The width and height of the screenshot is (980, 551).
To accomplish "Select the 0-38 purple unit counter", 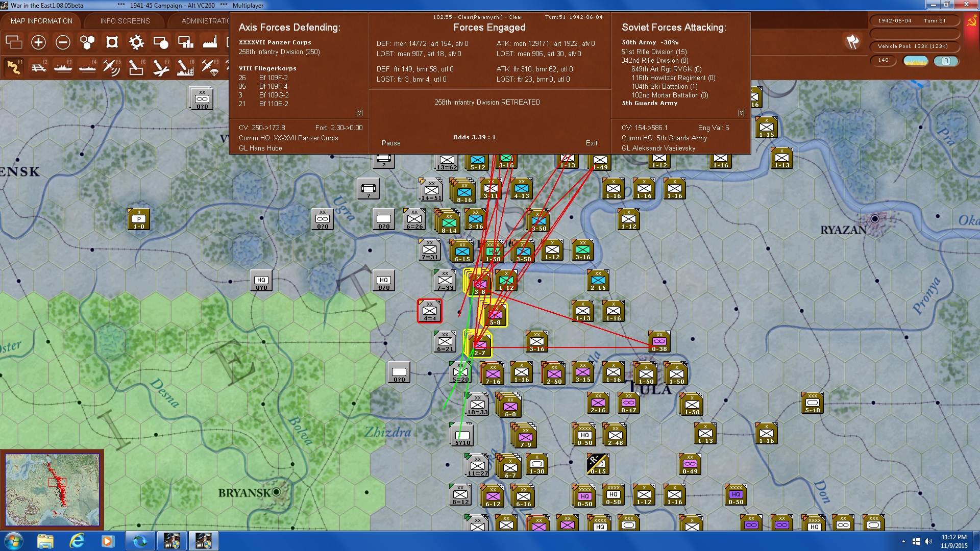I will [659, 342].
